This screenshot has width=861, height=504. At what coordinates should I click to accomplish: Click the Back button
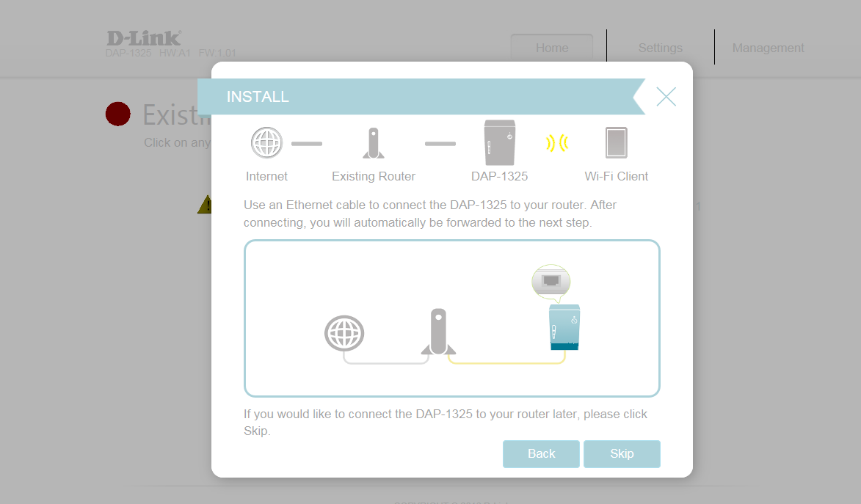pos(541,454)
